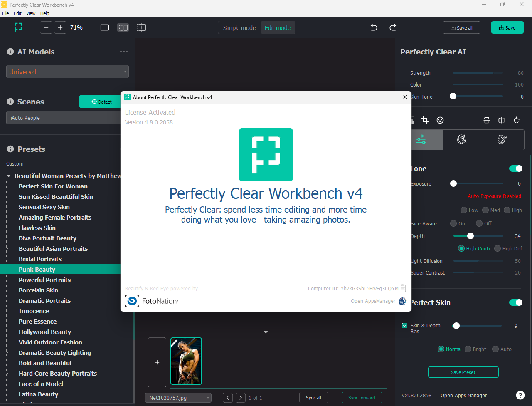Select the Bright skin option

[x=468, y=349]
